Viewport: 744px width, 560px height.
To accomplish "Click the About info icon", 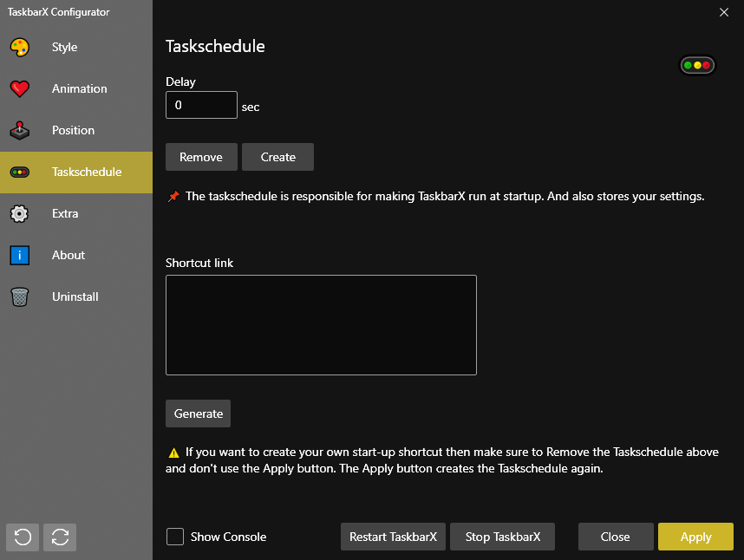I will (x=19, y=255).
